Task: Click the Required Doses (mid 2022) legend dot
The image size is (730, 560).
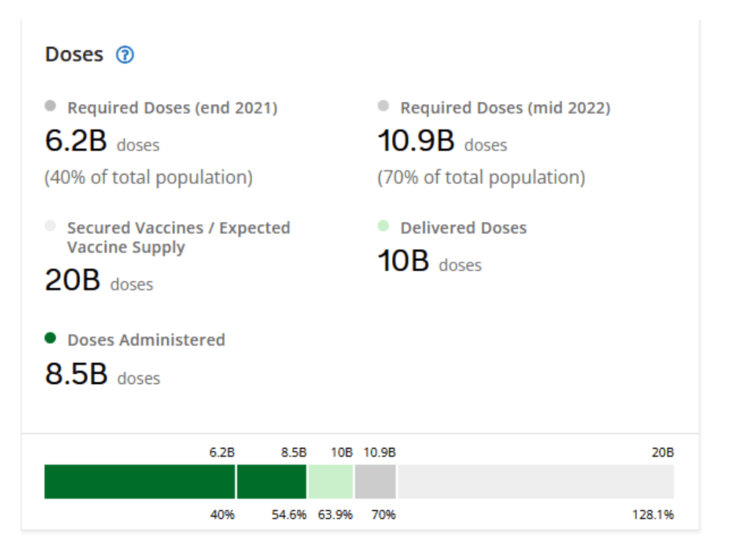Action: point(383,106)
